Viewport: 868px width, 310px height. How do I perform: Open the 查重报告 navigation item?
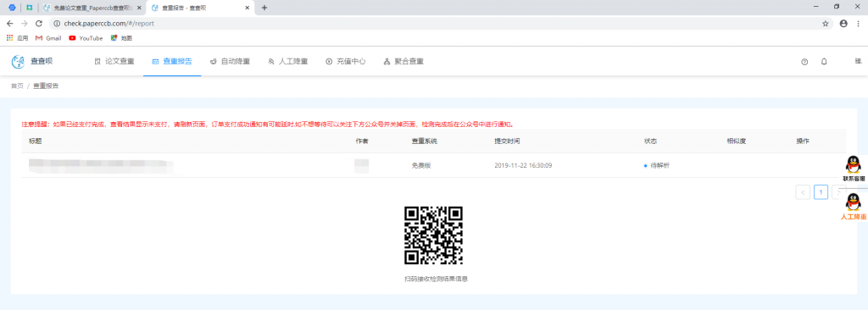click(172, 62)
